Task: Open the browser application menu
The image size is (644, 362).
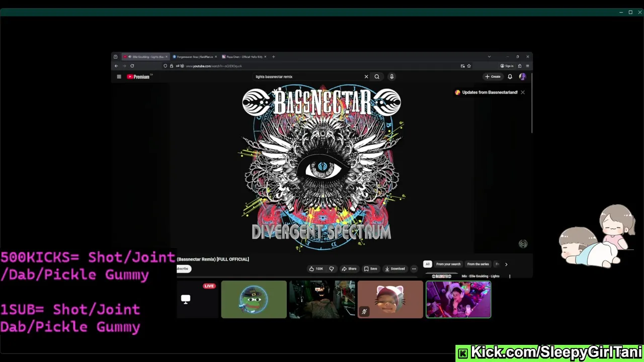Action: pyautogui.click(x=527, y=66)
